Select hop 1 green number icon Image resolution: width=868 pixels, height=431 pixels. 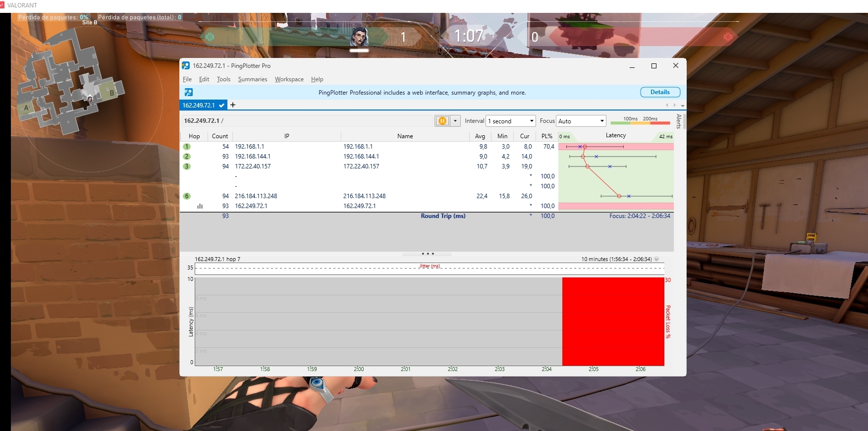[x=187, y=147]
